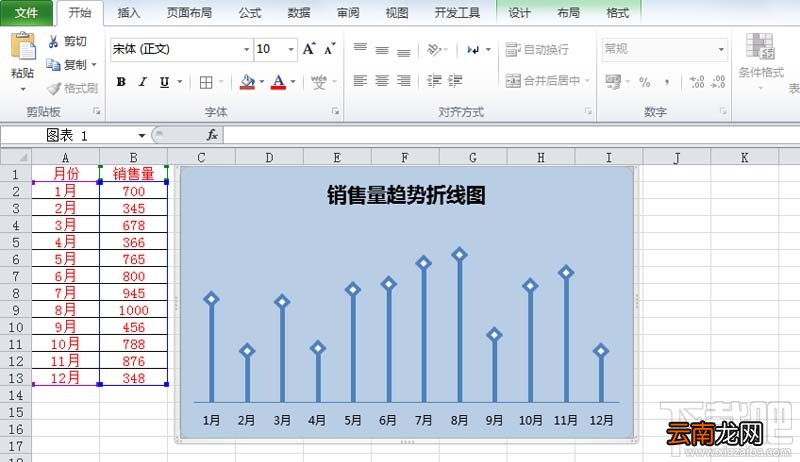Open the font size dropdown
800x462 pixels.
point(291,49)
